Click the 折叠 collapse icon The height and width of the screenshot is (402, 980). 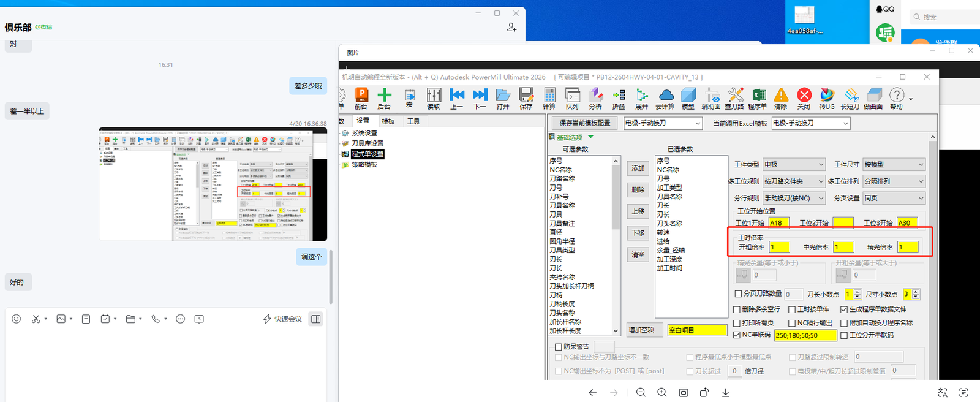(619, 98)
